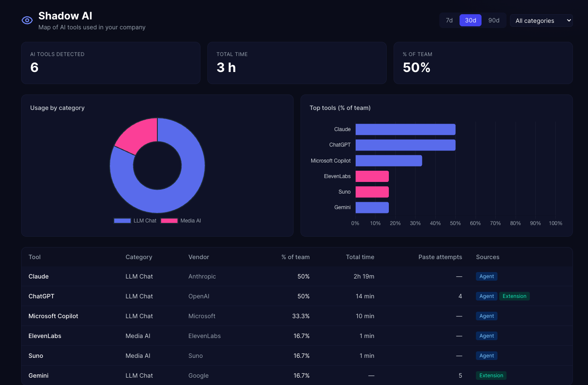This screenshot has width=588, height=385.
Task: Click the Agent badge in ChatGPT row
Action: (487, 296)
